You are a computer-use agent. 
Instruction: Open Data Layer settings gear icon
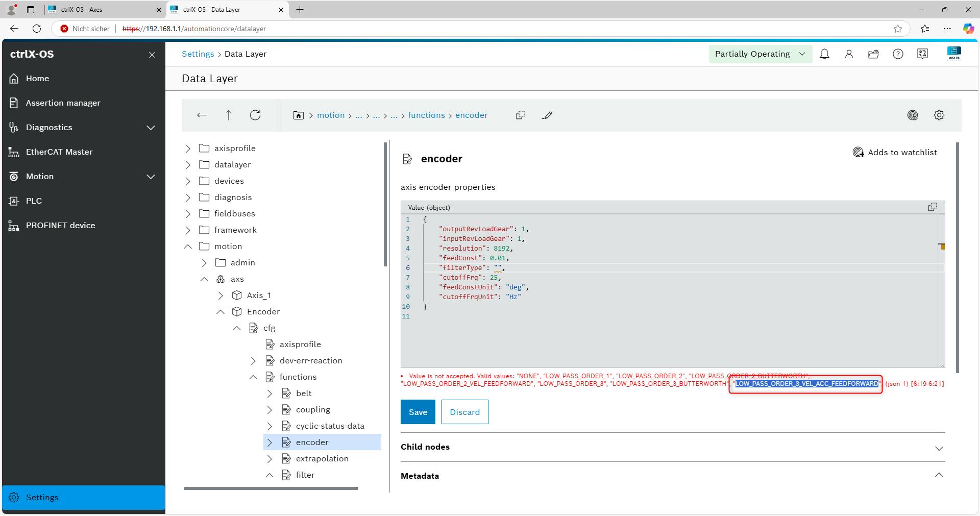click(x=939, y=115)
